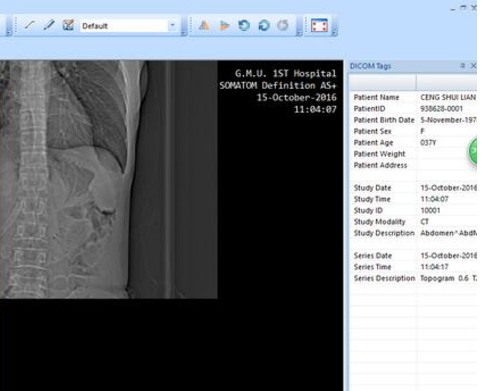Expand the fullscreen toolbar overflow arrow

click(335, 33)
